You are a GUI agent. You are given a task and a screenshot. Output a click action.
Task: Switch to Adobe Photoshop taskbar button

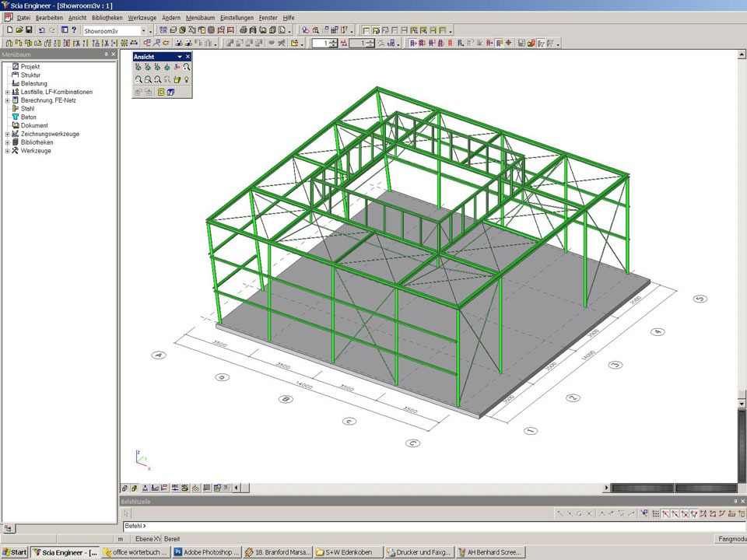coord(206,552)
